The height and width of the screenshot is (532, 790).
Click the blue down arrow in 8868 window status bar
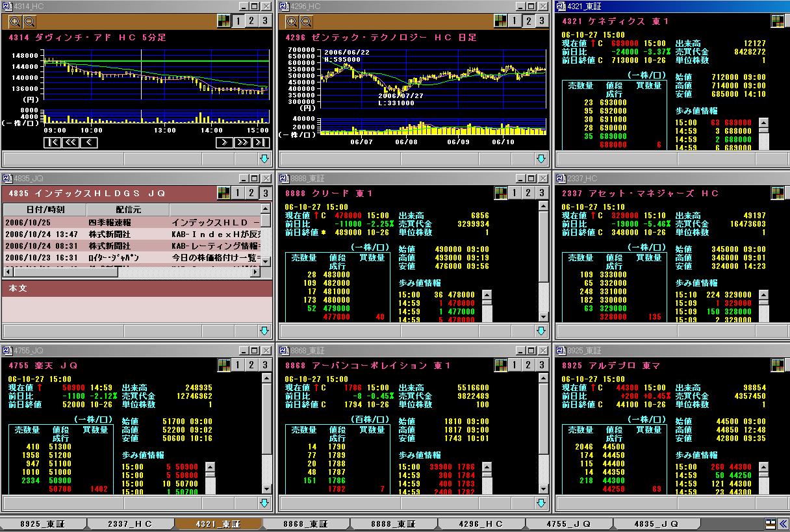[542, 503]
